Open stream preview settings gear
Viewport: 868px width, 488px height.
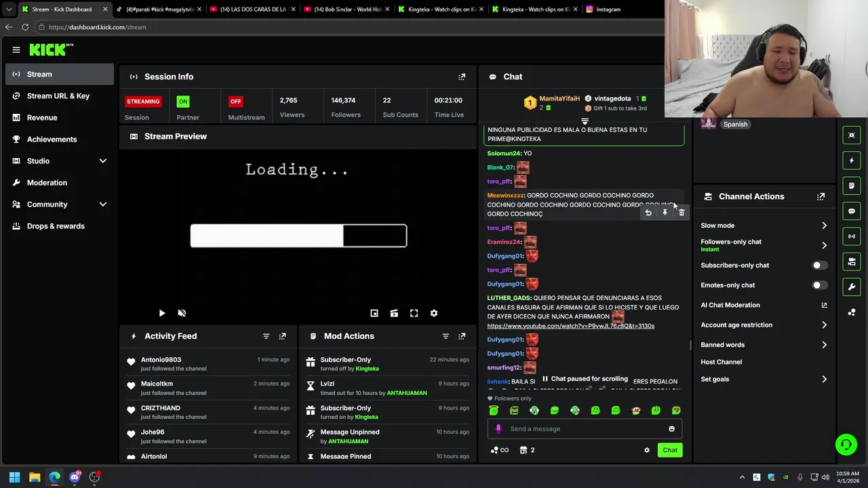click(x=434, y=313)
